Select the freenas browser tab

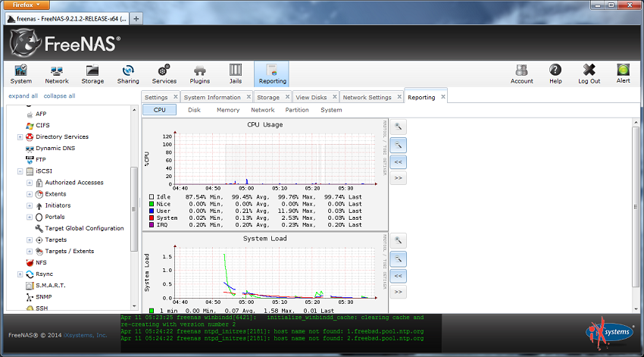[67, 18]
